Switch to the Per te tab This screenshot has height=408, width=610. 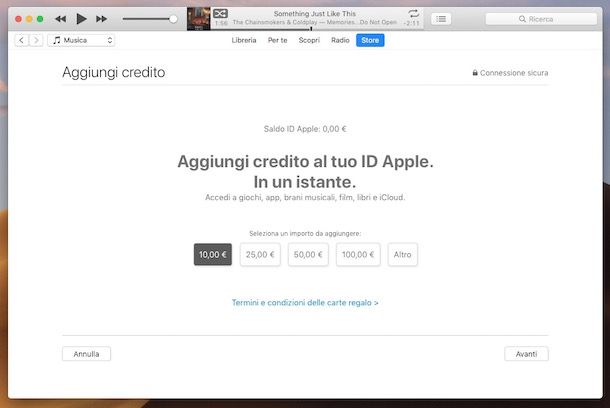277,40
